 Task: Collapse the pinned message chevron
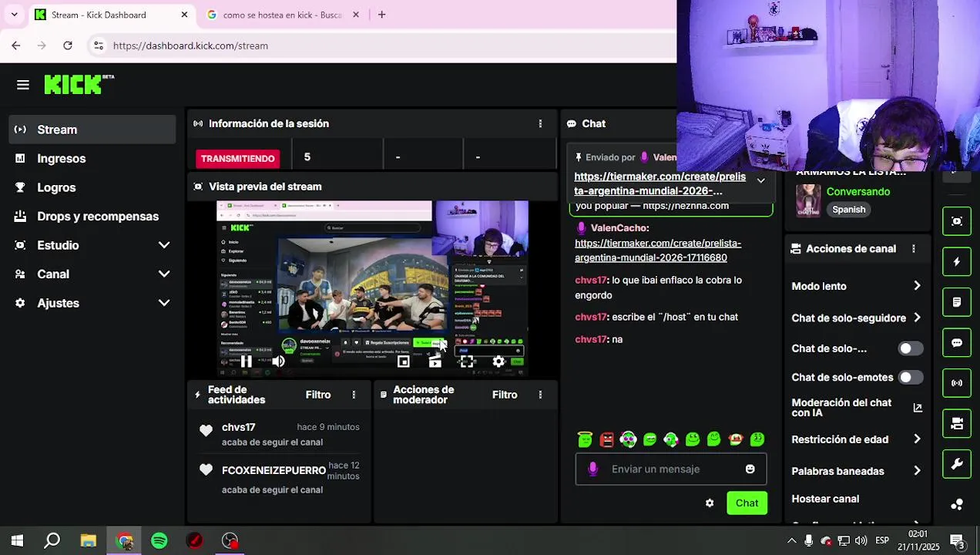[x=760, y=180]
